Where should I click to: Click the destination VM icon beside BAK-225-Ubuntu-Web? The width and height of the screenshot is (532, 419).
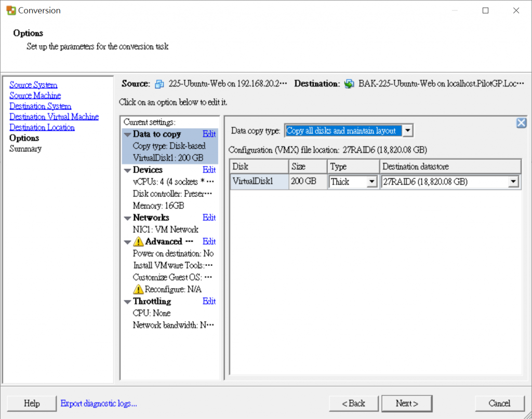349,84
